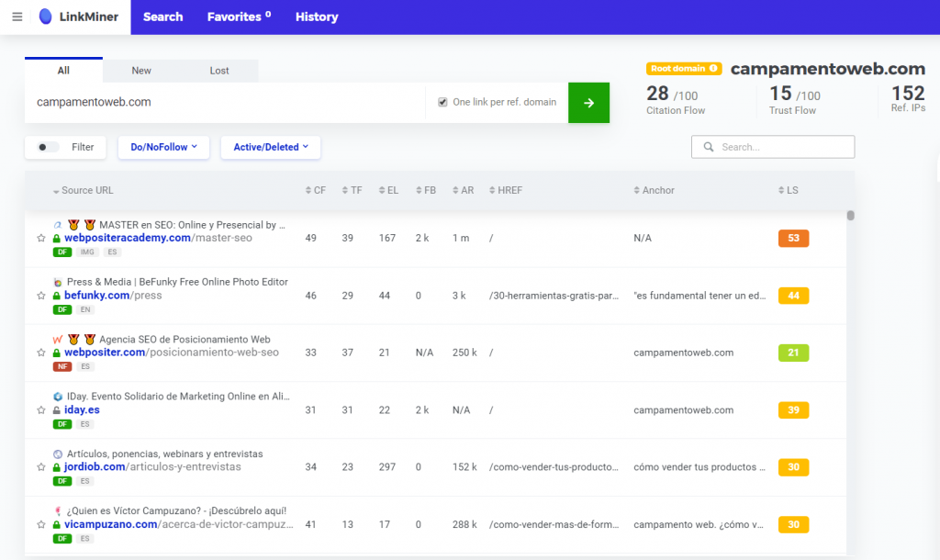The image size is (940, 560).
Task: Click the iday.es favicon
Action: click(x=58, y=397)
